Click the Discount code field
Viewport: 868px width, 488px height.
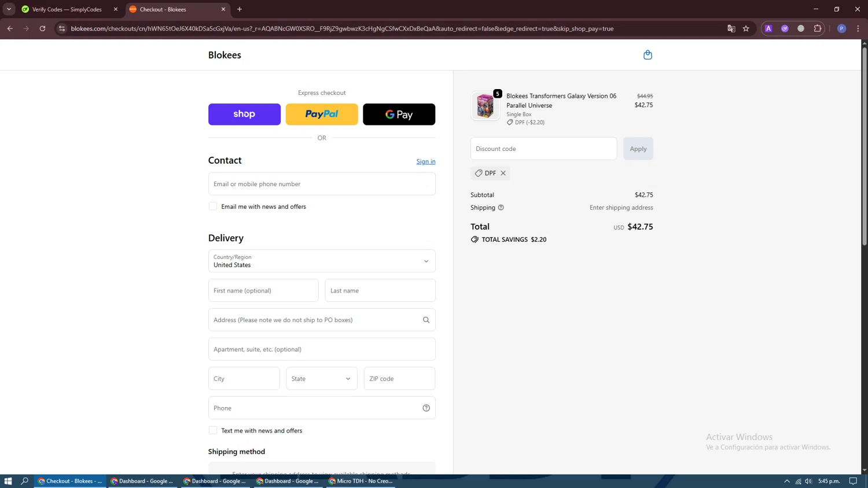pos(543,149)
